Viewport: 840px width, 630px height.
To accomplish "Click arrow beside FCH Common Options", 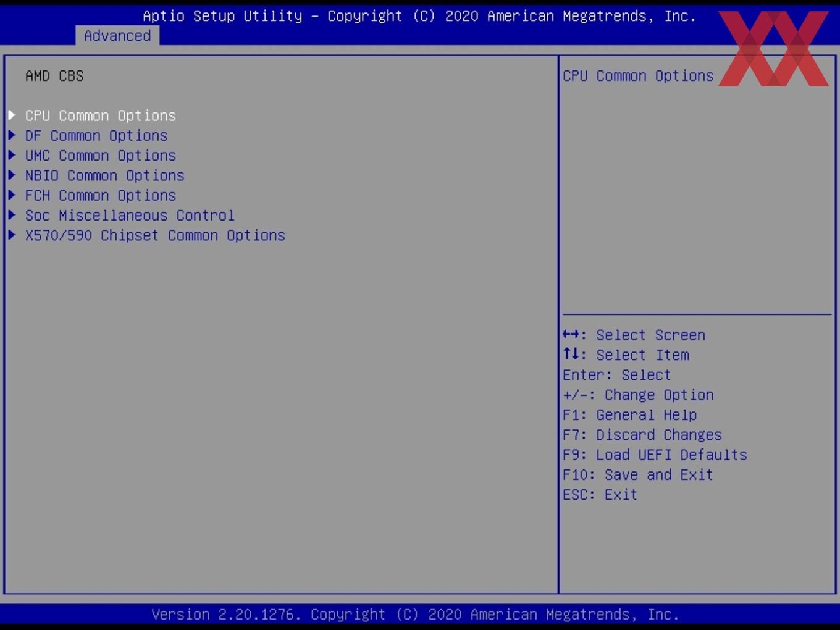I will pyautogui.click(x=12, y=195).
